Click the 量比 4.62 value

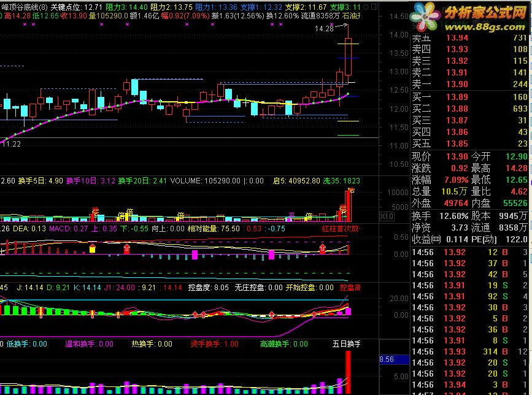(x=520, y=191)
